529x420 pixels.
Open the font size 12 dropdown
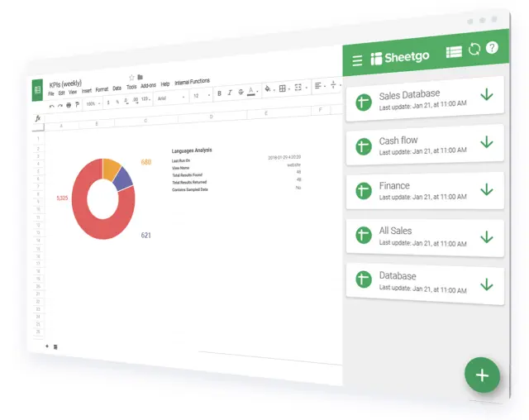pos(202,95)
